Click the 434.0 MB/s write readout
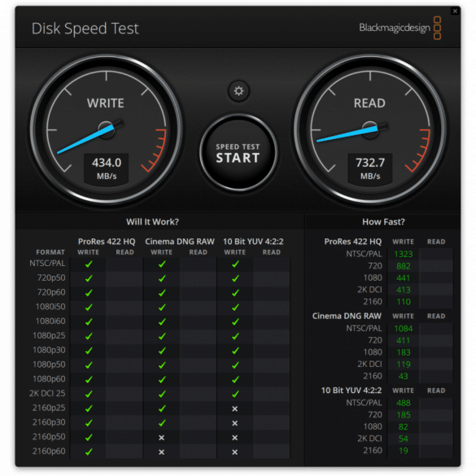Viewport: 476px width, 476px height. (107, 168)
